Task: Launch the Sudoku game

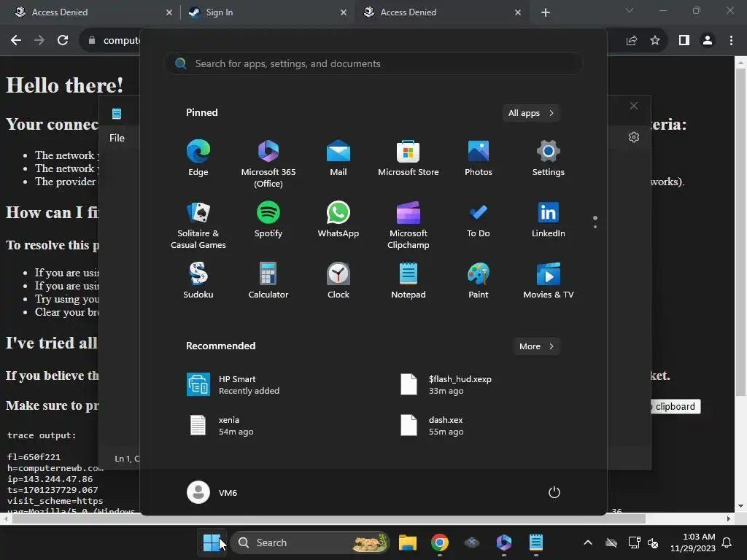Action: click(x=198, y=281)
